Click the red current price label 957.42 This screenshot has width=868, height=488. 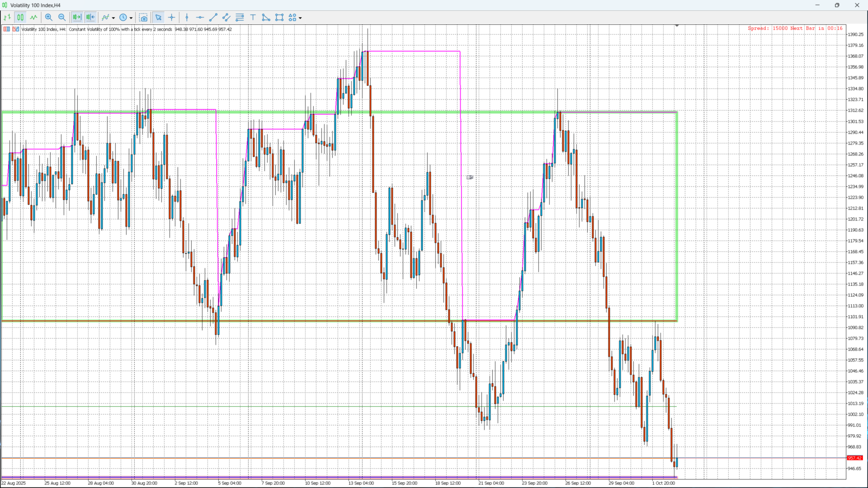click(854, 458)
